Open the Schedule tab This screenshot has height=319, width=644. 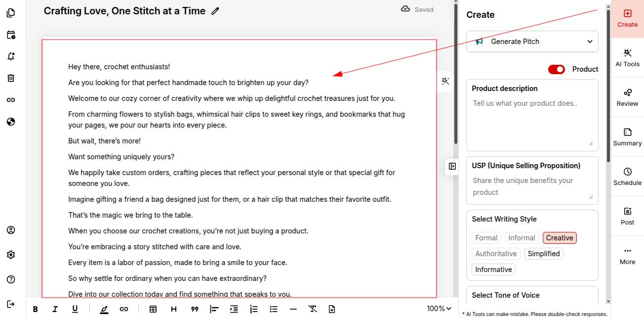click(627, 177)
